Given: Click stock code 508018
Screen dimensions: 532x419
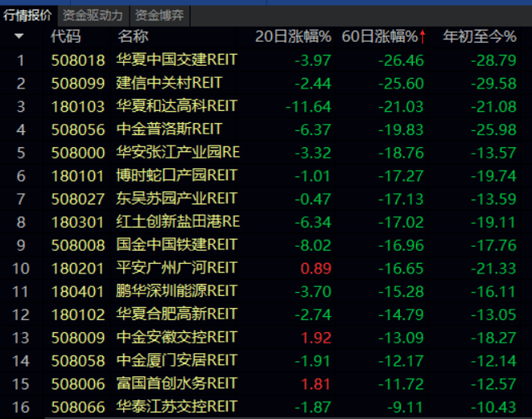Looking at the screenshot, I should [78, 60].
